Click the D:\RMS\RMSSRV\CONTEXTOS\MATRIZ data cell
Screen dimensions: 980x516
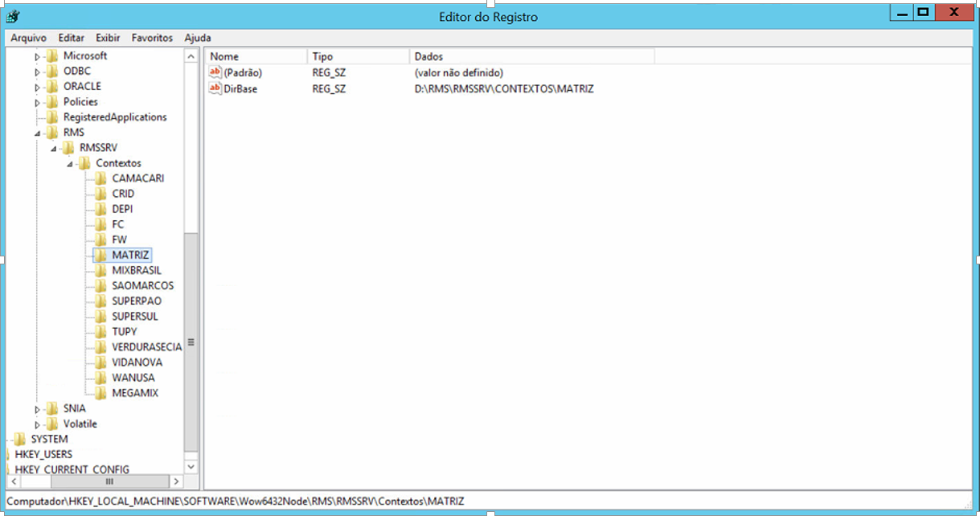pyautogui.click(x=503, y=88)
